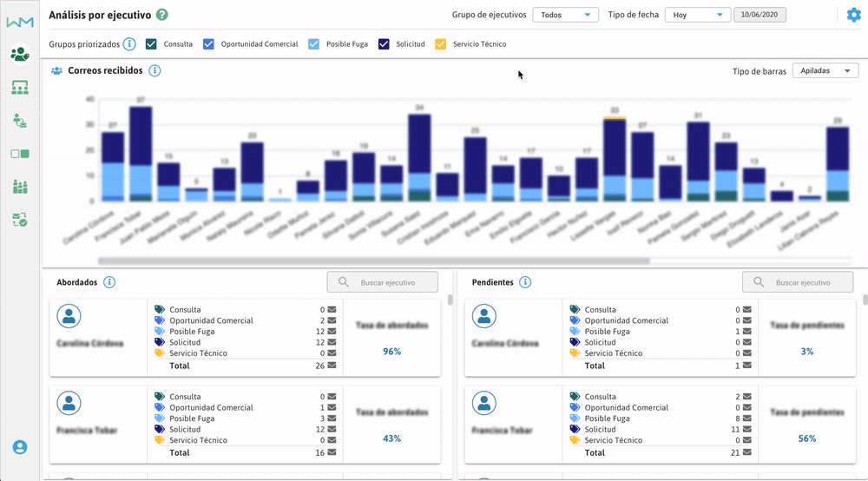
Task: Uncheck the Consulta group checkbox
Action: click(152, 44)
